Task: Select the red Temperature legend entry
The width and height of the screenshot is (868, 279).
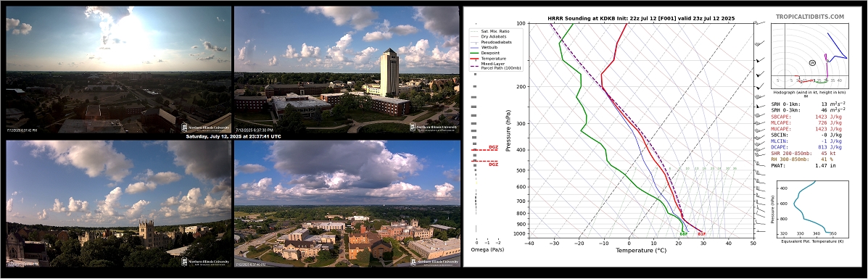Action: (495, 58)
